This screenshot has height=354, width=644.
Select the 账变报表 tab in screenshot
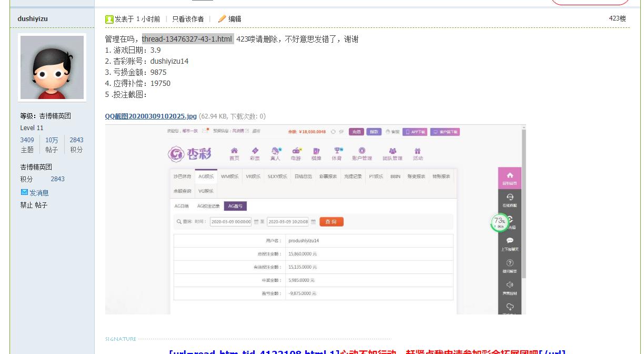(416, 176)
